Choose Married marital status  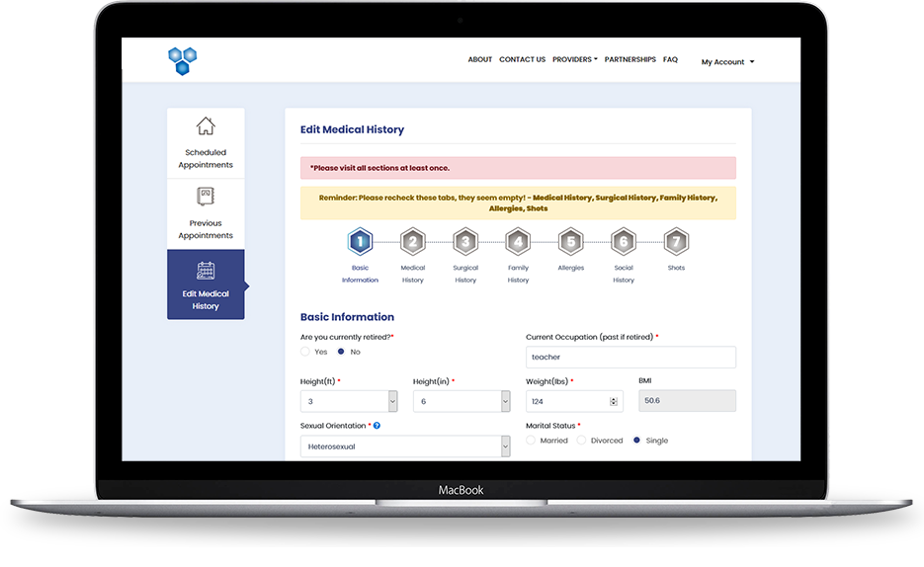tap(532, 441)
